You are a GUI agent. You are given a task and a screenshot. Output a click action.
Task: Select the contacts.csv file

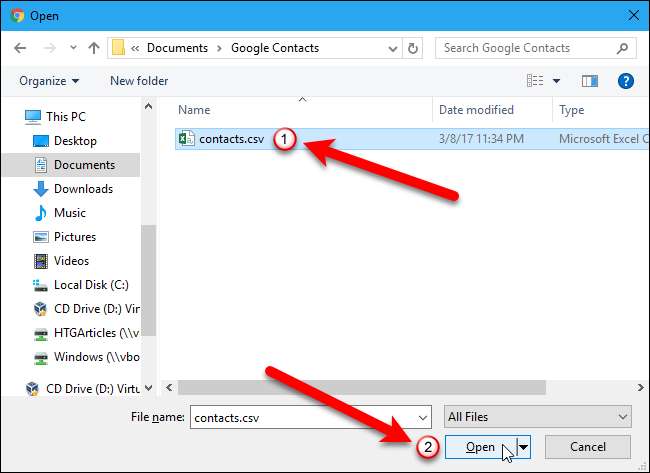pyautogui.click(x=231, y=139)
